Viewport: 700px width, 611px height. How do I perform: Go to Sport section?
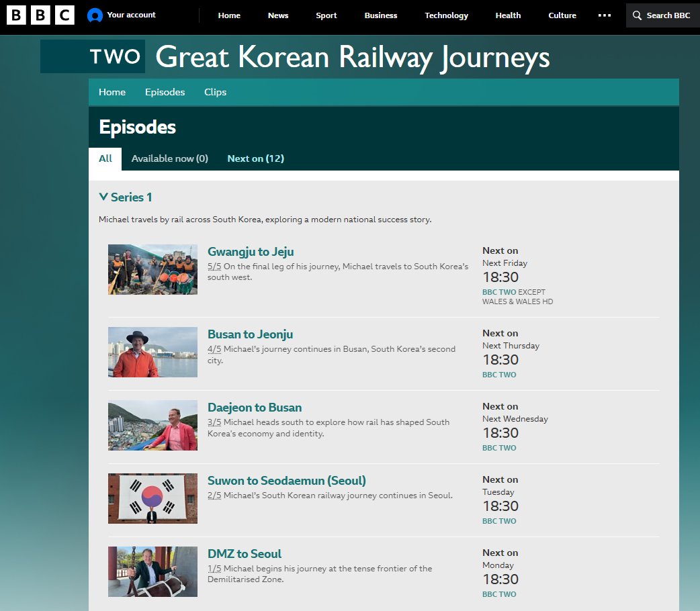coord(326,15)
